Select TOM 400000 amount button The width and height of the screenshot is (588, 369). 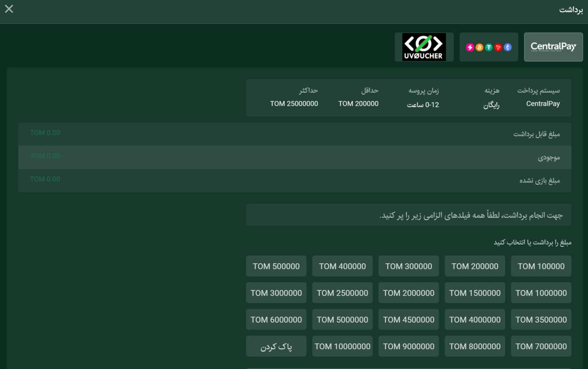pos(342,266)
